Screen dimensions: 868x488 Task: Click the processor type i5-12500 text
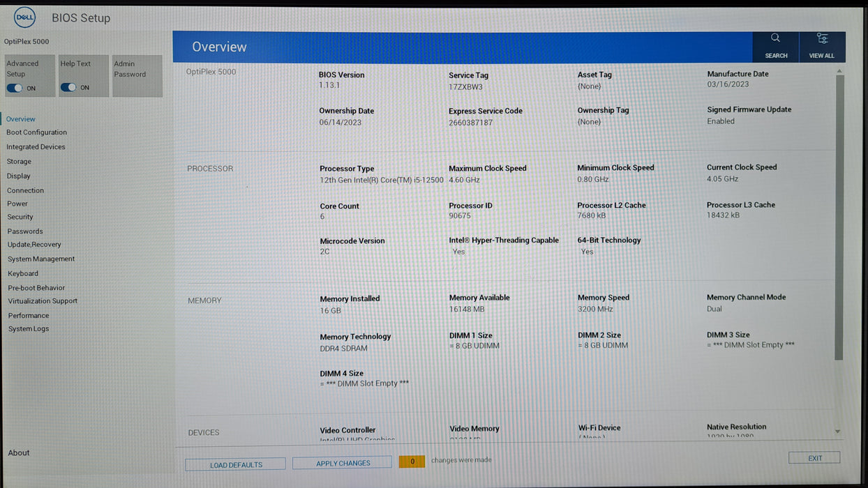[x=382, y=180]
